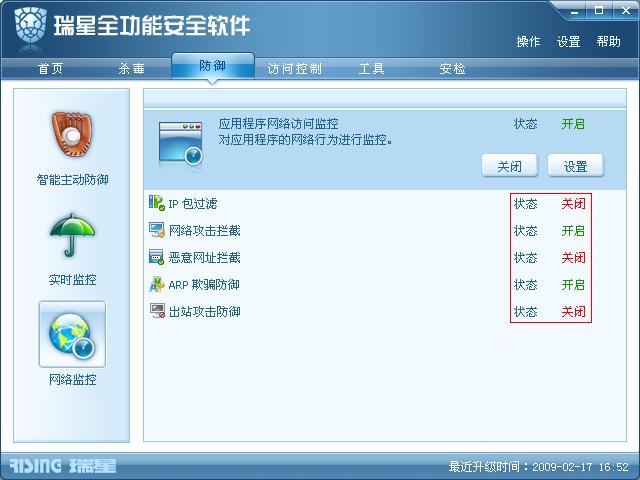Select the ARP 欺骗防御 list row
Screen dimensions: 640x480
click(384, 284)
